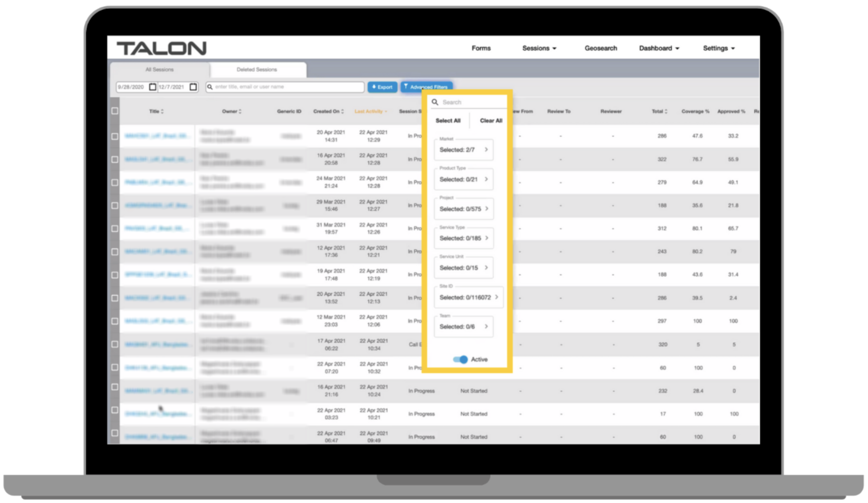Click Clear All in filter panel

pyautogui.click(x=491, y=121)
